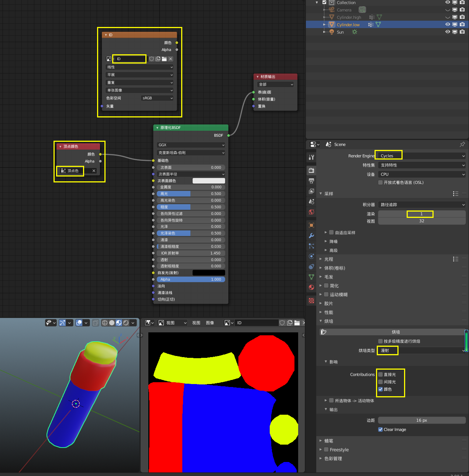469x476 pixels.
Task: Open the 图像 menu in the image editor
Action: 210,322
